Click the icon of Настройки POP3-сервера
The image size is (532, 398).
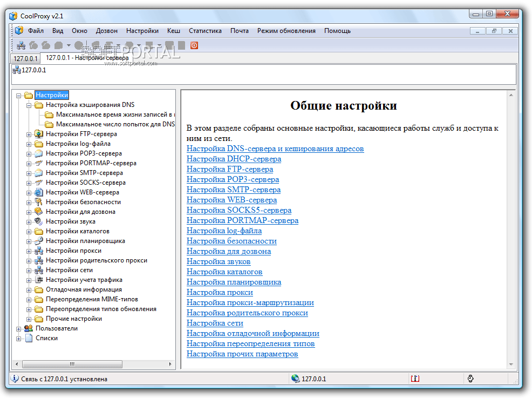point(39,153)
